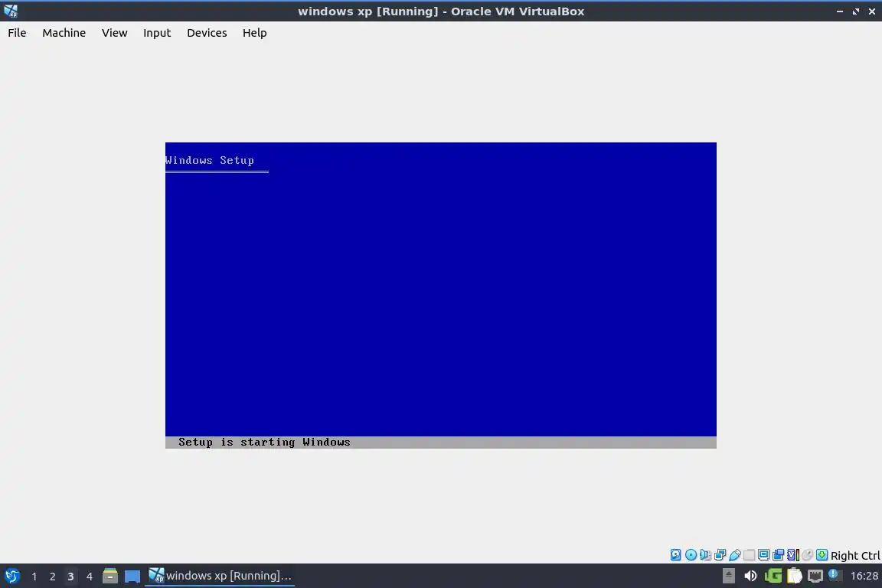This screenshot has width=882, height=588.
Task: Open the update notifier tray icon
Action: tap(835, 575)
